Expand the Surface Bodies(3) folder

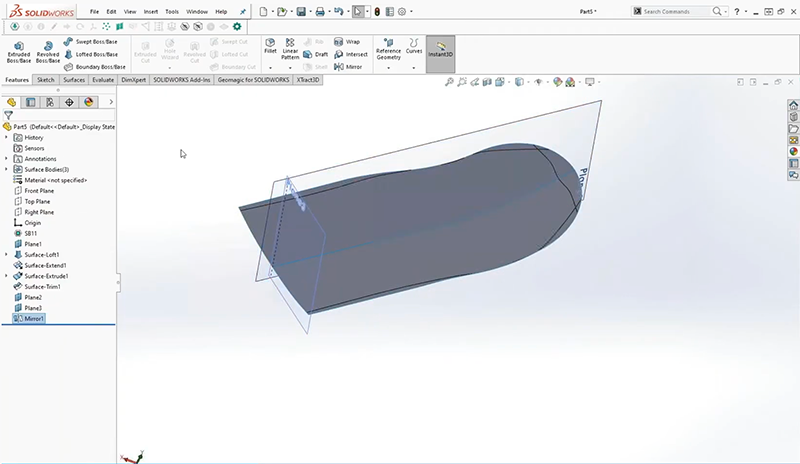point(7,169)
